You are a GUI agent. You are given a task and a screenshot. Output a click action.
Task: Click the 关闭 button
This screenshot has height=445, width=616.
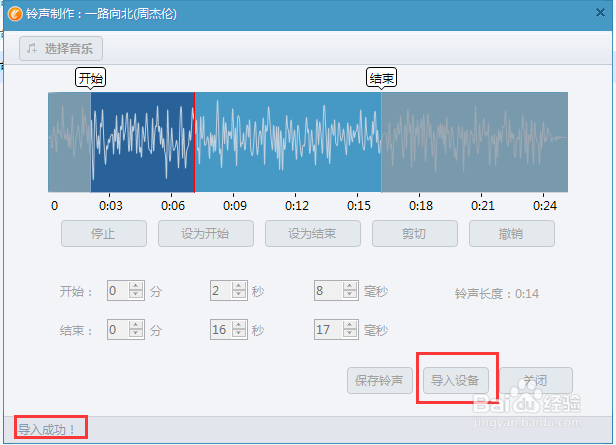pos(536,381)
